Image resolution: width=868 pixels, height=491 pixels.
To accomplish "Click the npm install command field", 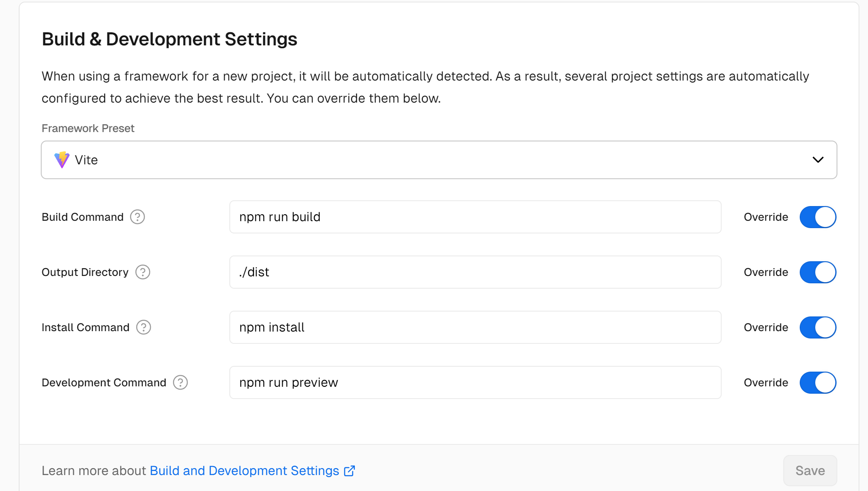I will (475, 327).
